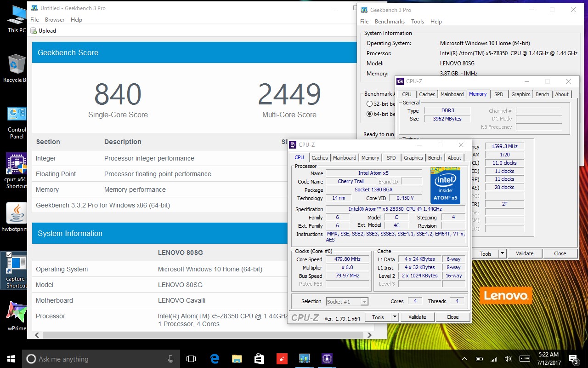
Task: Click Close button in back CPU-Z window
Action: tap(560, 253)
